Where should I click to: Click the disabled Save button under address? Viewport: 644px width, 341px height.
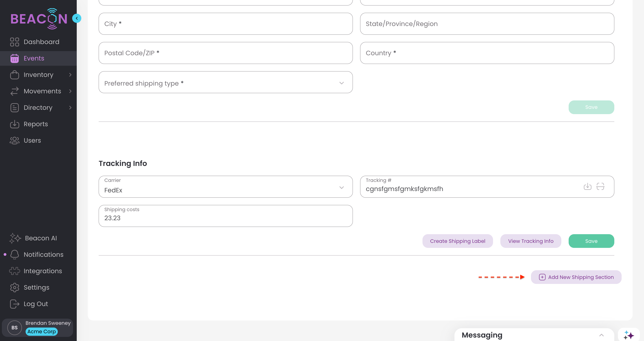[x=591, y=108]
